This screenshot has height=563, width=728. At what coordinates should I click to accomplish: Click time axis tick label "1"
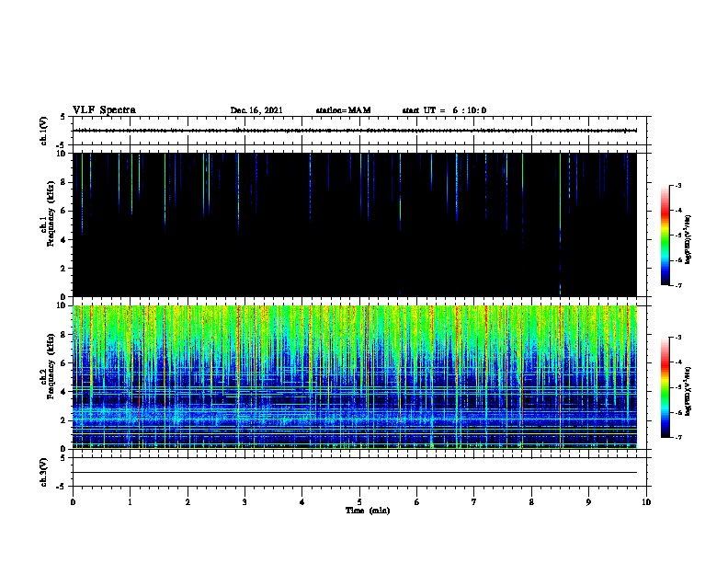tap(131, 502)
